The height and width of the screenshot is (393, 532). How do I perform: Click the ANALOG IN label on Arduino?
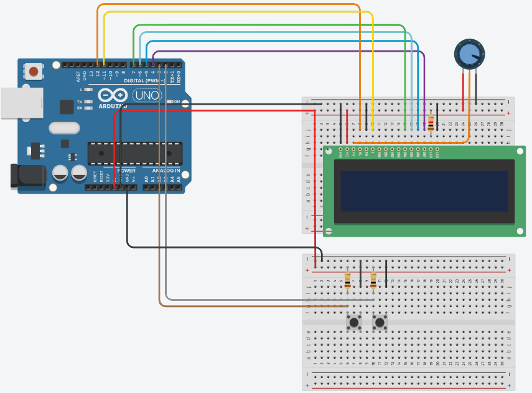coord(166,171)
